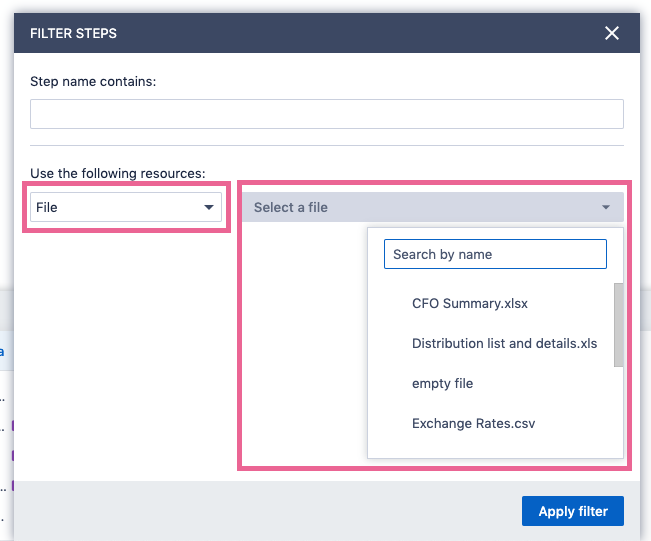
Task: Click the Search by name field
Action: [495, 254]
